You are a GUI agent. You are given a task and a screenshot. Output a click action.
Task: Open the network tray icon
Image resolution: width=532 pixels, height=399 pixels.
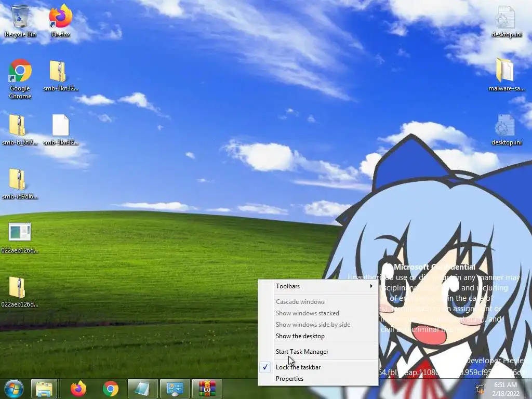(x=480, y=389)
